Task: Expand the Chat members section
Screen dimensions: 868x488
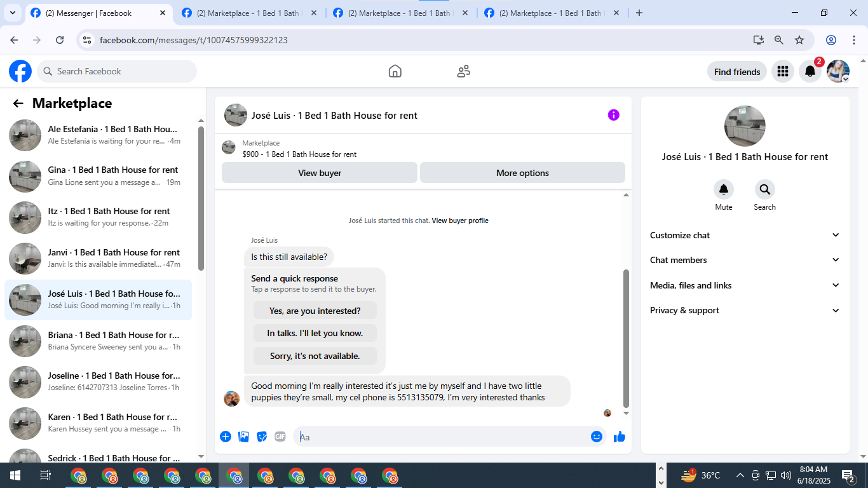Action: click(745, 260)
